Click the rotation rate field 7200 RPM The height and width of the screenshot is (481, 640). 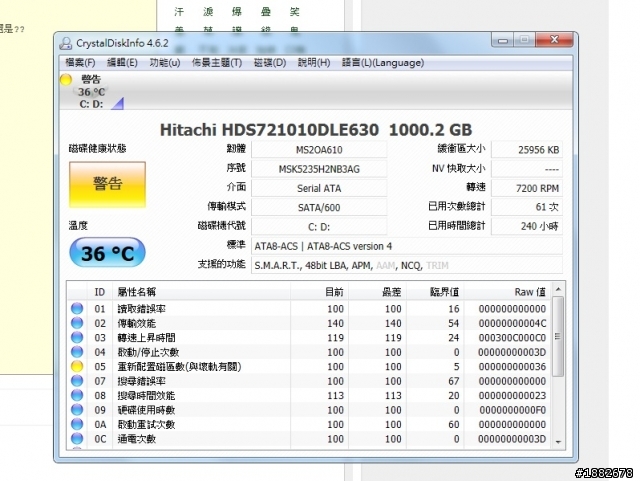(527, 188)
